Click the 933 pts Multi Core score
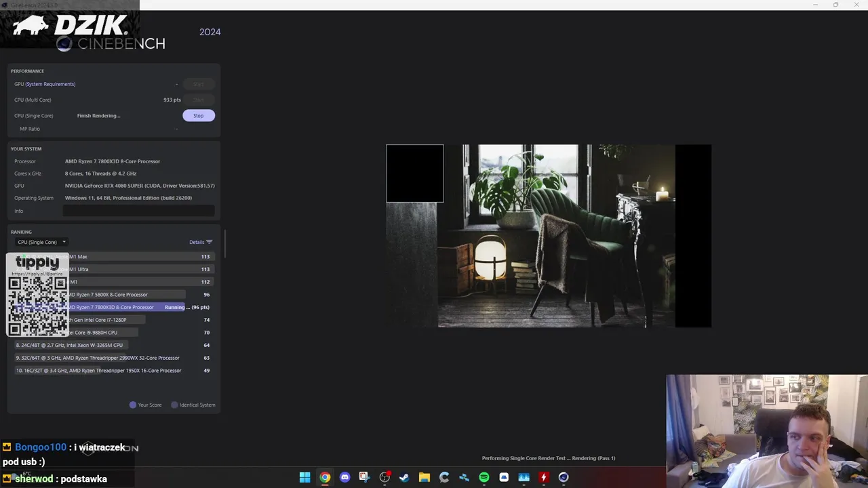The width and height of the screenshot is (868, 488). click(172, 100)
